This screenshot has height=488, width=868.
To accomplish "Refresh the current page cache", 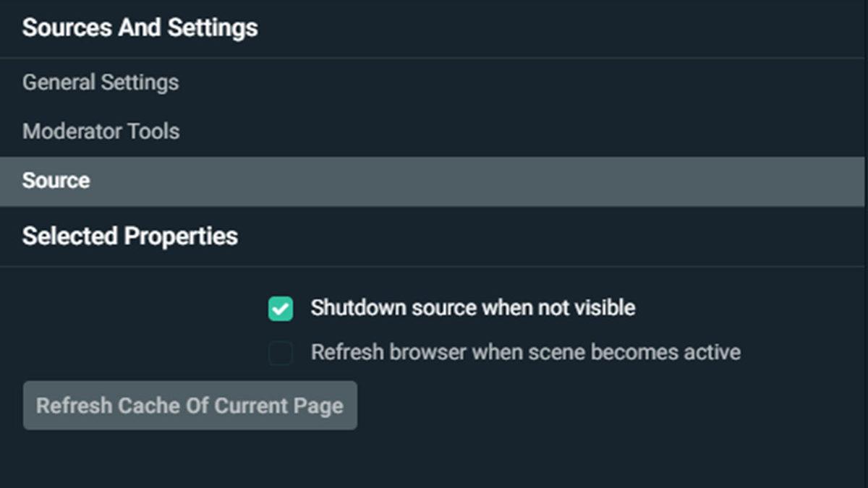I will (190, 406).
